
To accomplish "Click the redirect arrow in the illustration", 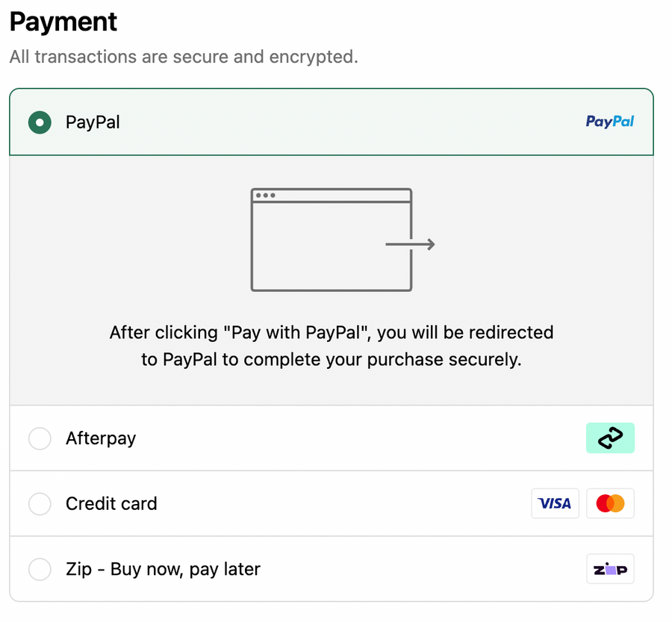I will [410, 244].
